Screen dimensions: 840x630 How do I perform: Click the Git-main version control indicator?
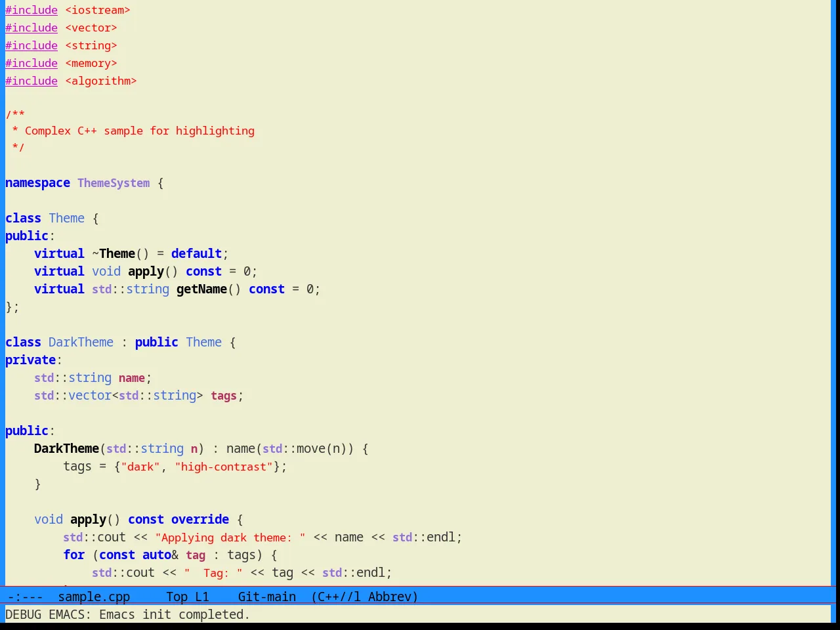pos(267,597)
